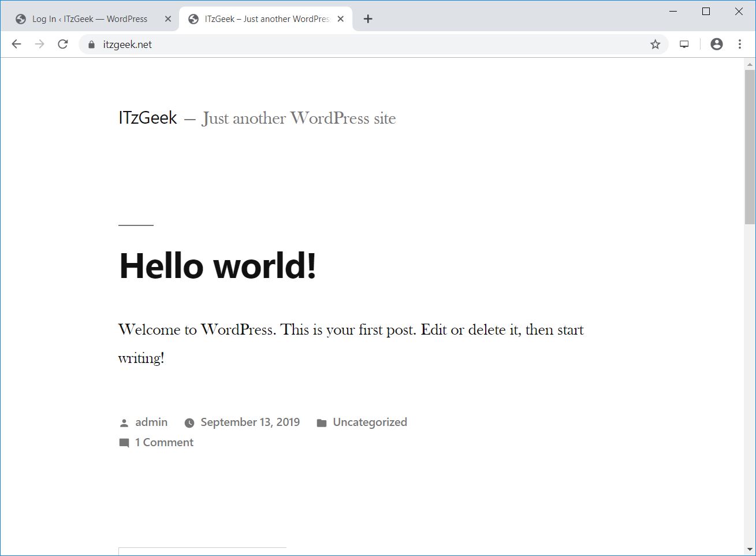Click the globe favicon of the Log In tab
Viewport: 756px width, 556px height.
(21, 19)
